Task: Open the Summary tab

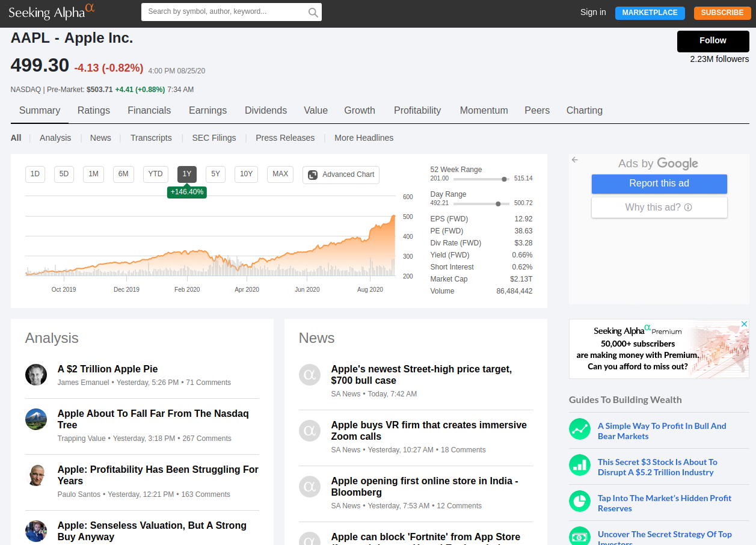Action: [x=40, y=111]
